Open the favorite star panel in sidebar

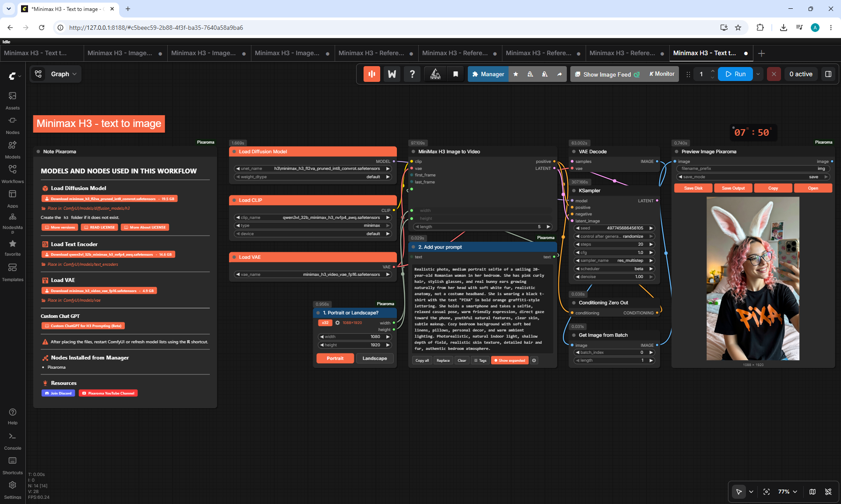tap(12, 247)
